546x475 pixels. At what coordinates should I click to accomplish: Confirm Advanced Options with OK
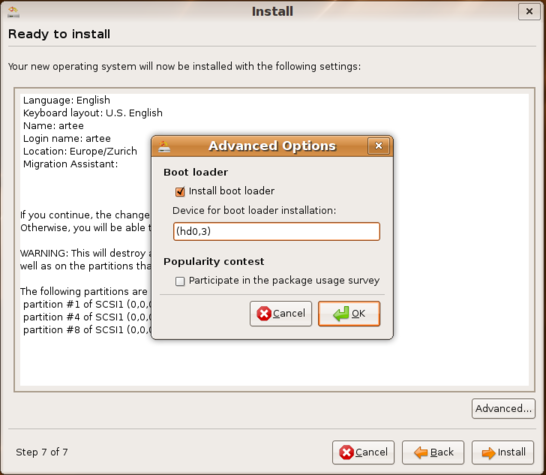[x=349, y=314]
